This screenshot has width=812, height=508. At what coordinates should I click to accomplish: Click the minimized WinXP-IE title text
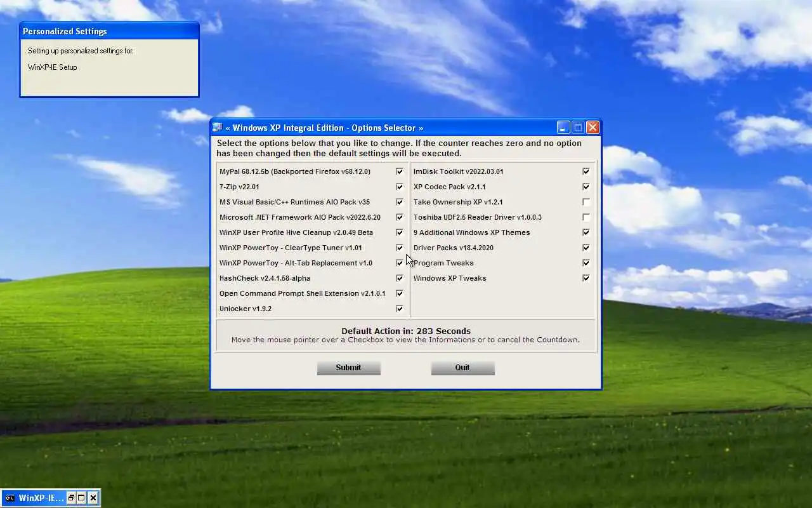41,498
